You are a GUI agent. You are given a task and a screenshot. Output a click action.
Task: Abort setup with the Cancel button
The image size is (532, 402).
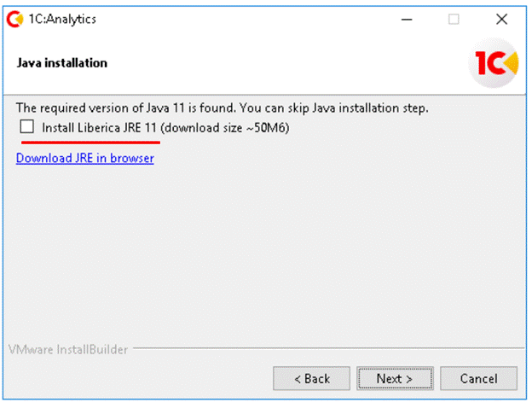[x=478, y=377]
